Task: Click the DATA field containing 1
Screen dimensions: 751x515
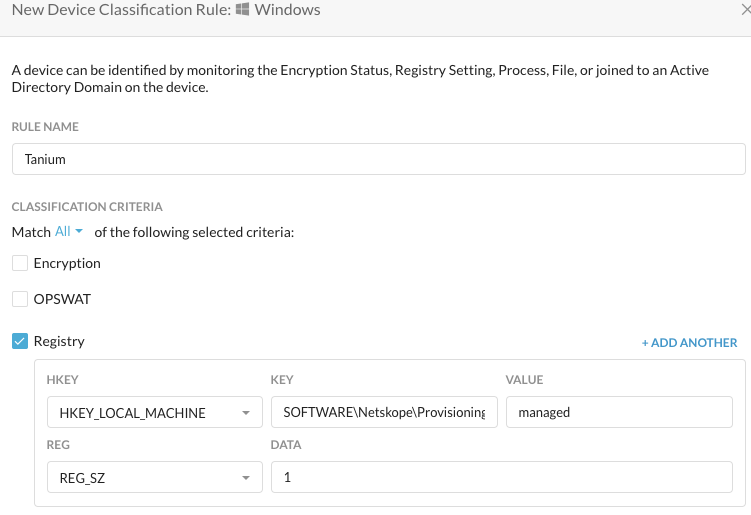Action: coord(501,478)
